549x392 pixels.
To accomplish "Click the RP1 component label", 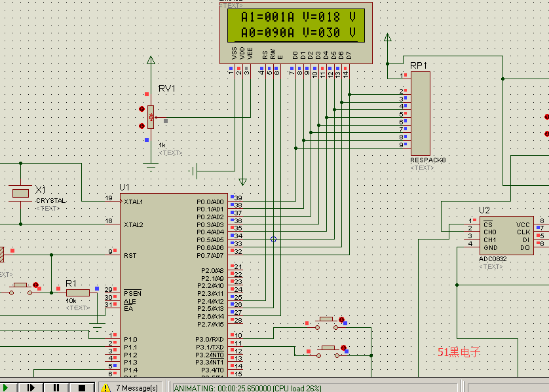I will (x=419, y=65).
